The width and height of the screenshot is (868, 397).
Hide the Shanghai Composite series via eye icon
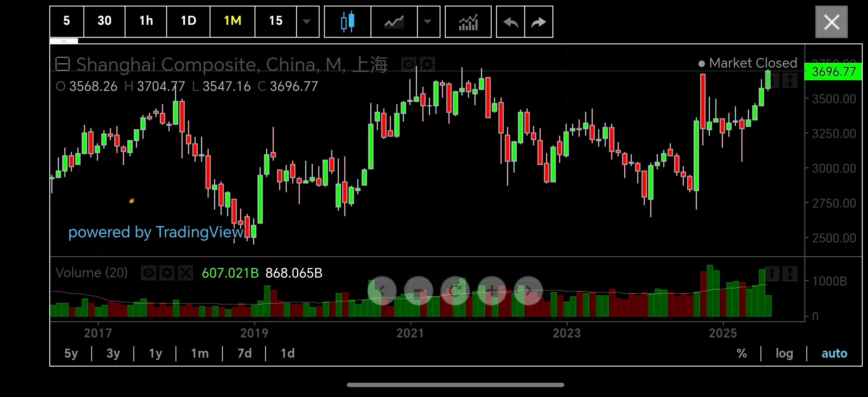tap(409, 64)
